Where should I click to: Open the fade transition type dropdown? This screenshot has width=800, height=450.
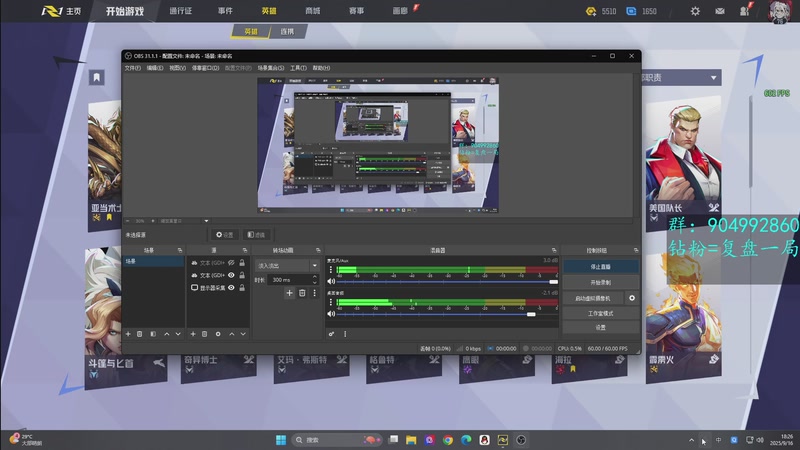288,266
